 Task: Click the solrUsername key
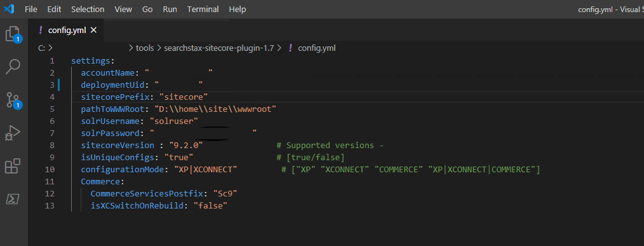click(110, 121)
